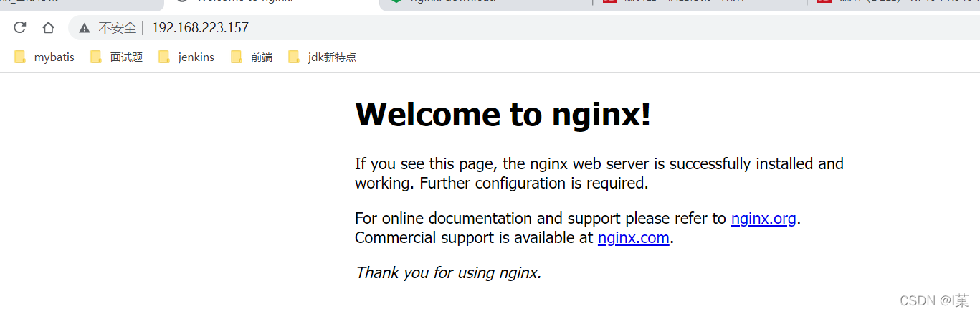980x314 pixels.
Task: Go to the browser home page icon
Action: click(48, 28)
